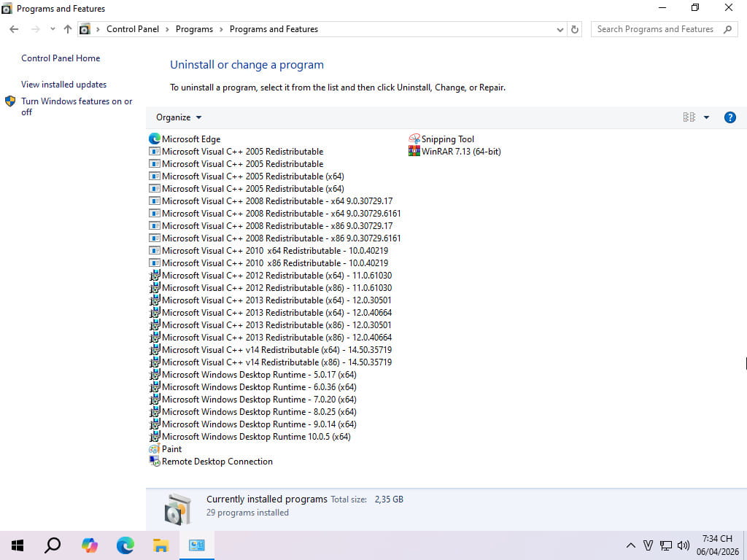The image size is (747, 560).
Task: Open taskbar Search magnifier
Action: point(53,545)
